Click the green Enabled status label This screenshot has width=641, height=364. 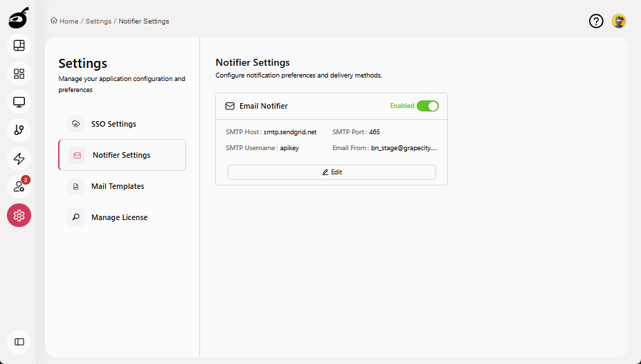tap(402, 106)
